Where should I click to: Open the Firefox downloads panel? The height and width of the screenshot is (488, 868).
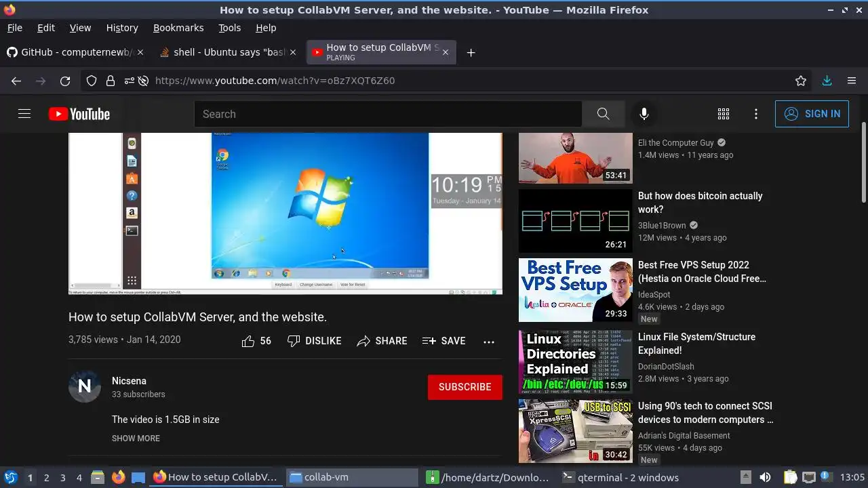pos(827,81)
